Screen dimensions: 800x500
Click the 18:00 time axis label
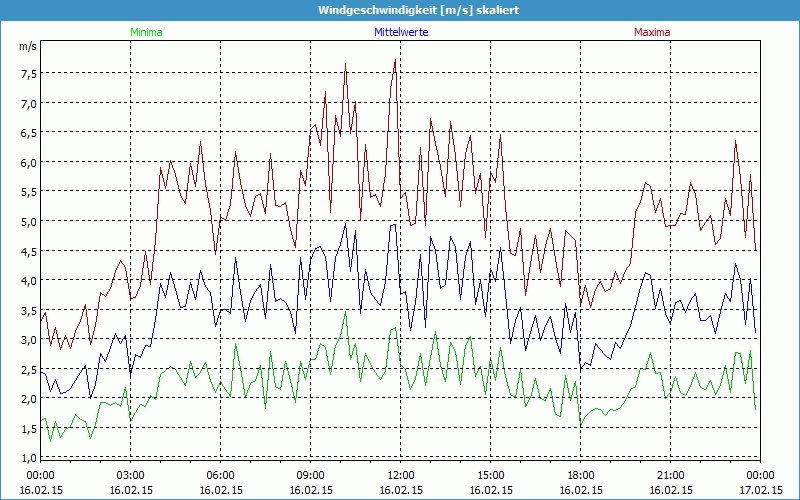(580, 475)
